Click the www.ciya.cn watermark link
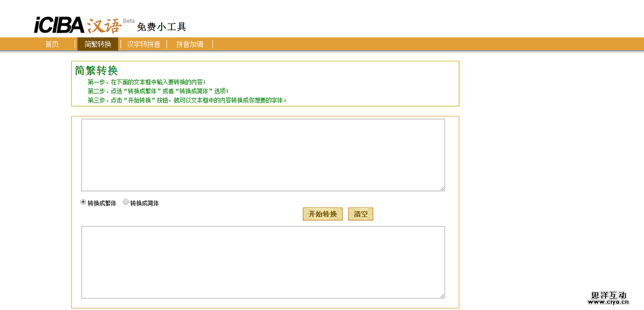Viewport: 644px width, 310px height. pos(609,301)
